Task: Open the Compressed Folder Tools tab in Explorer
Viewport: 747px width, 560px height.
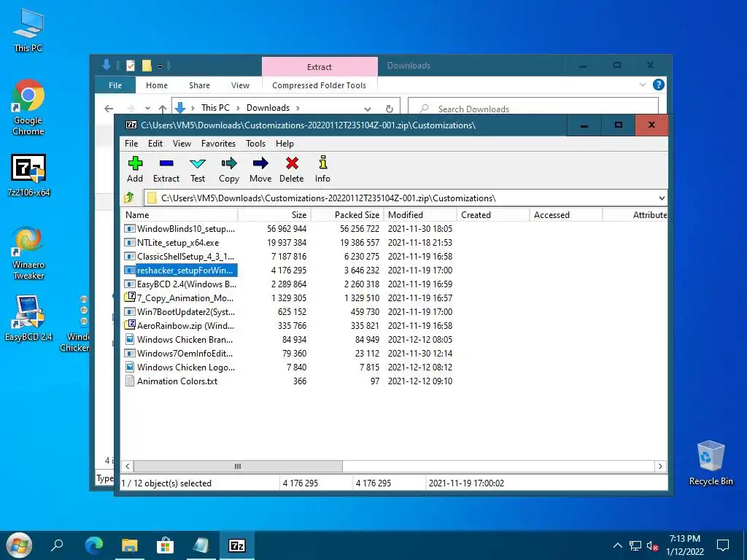Action: coord(320,85)
